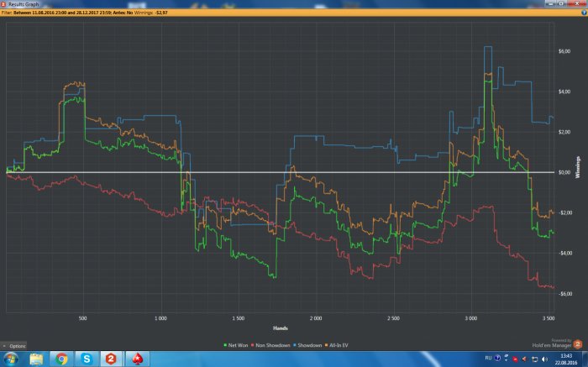Viewport: 588px width, 367px height.
Task: Toggle the Net Won legend series
Action: click(236, 345)
